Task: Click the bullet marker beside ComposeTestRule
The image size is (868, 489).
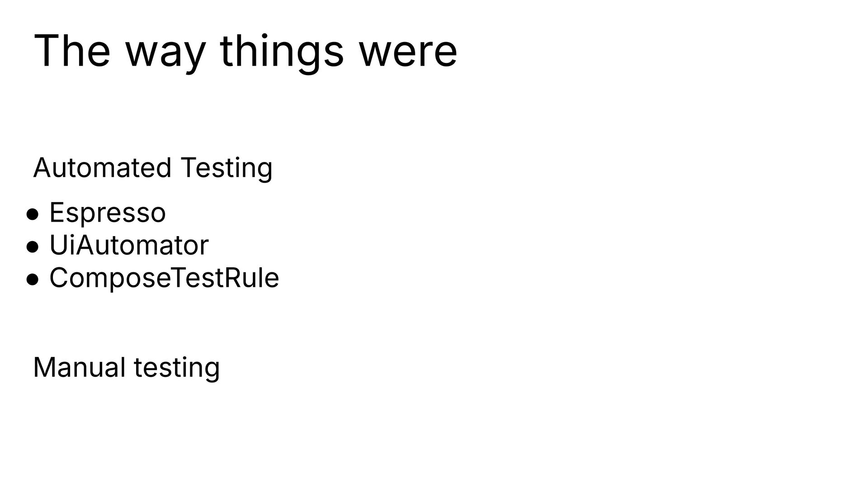Action: coord(33,280)
